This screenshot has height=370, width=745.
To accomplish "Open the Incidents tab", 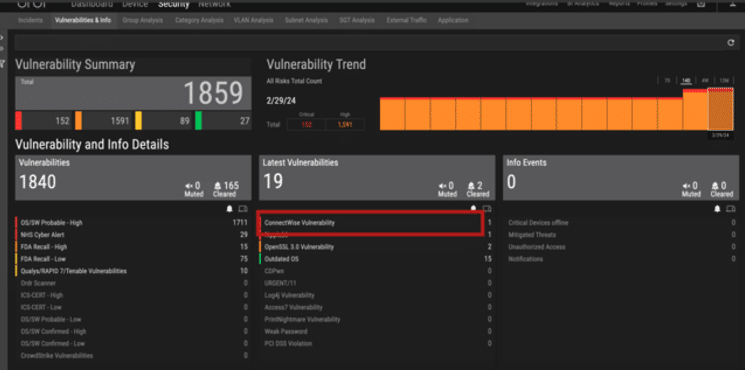I will [x=30, y=20].
